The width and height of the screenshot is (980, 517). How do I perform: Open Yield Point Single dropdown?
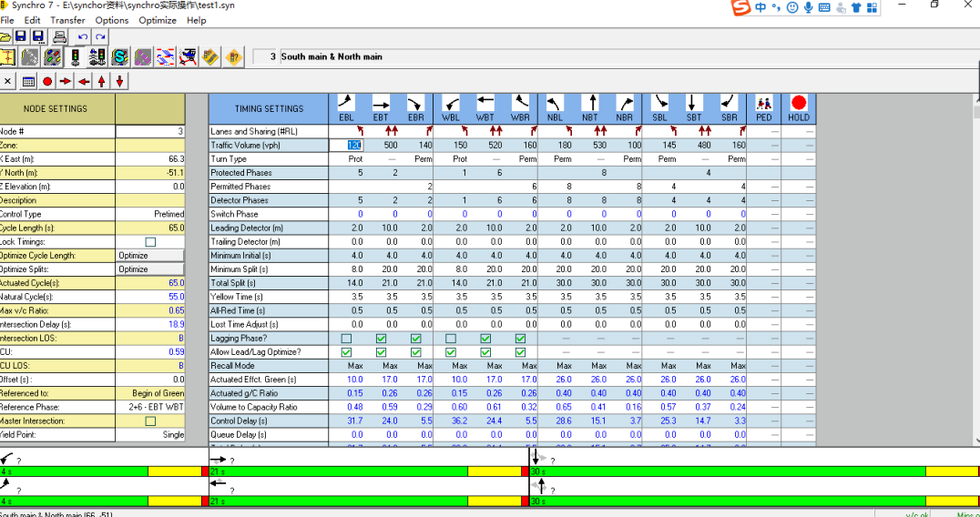coord(150,434)
